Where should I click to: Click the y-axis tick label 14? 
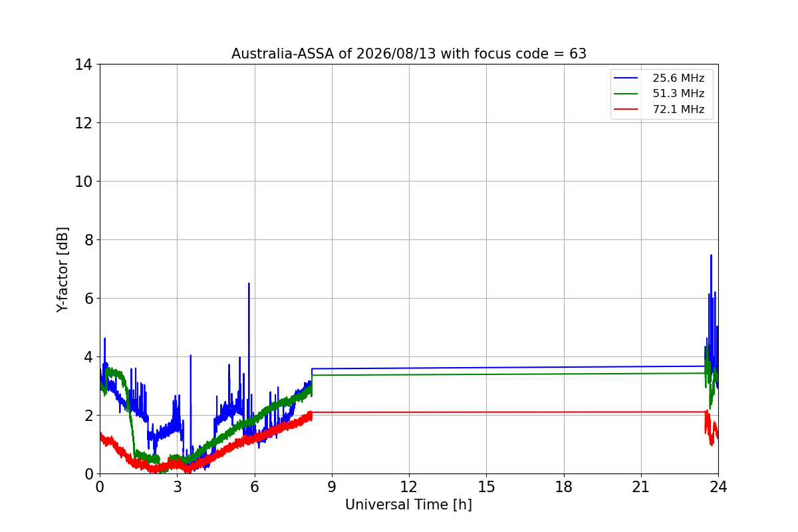pos(83,65)
